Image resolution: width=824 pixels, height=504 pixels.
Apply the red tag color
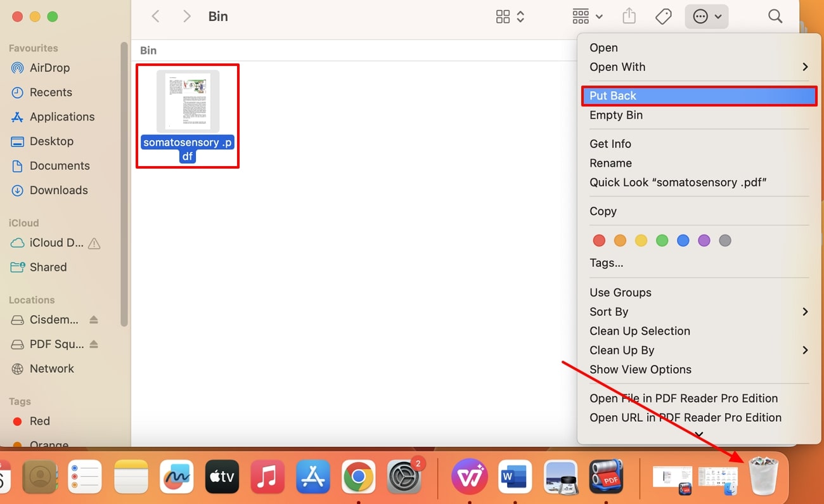click(599, 240)
